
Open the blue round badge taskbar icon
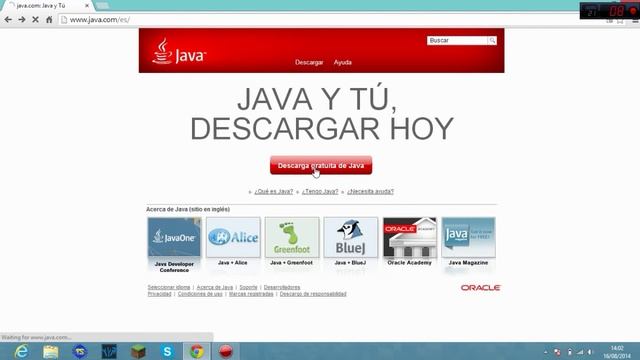click(80, 351)
